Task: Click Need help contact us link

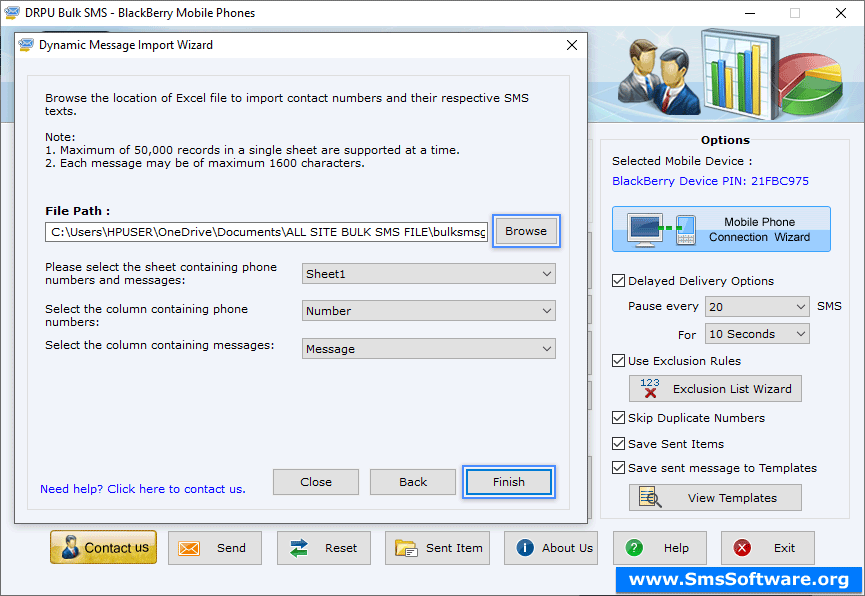Action: 143,489
